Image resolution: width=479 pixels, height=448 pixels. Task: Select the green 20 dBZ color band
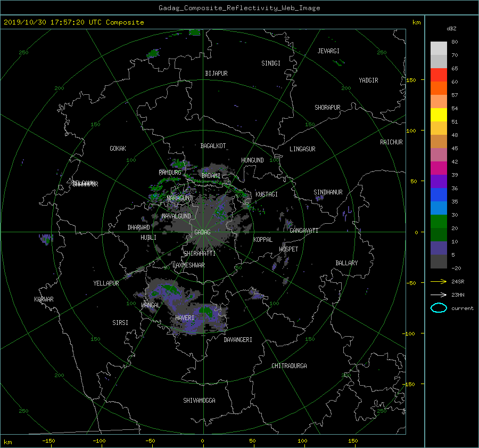pos(439,222)
